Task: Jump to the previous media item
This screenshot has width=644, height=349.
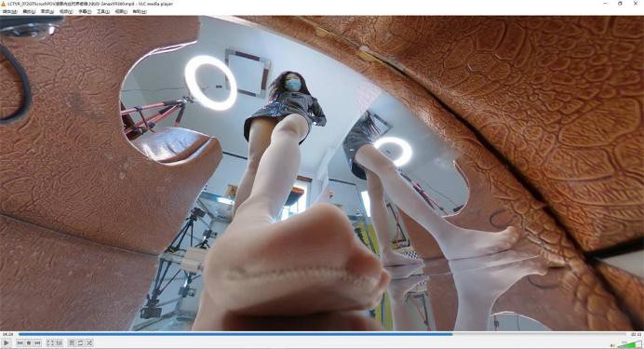Action: pos(20,342)
